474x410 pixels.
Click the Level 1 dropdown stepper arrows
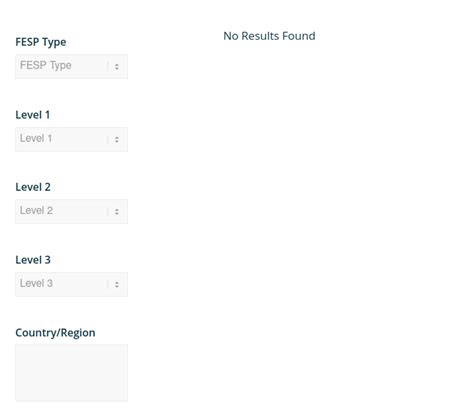click(117, 139)
